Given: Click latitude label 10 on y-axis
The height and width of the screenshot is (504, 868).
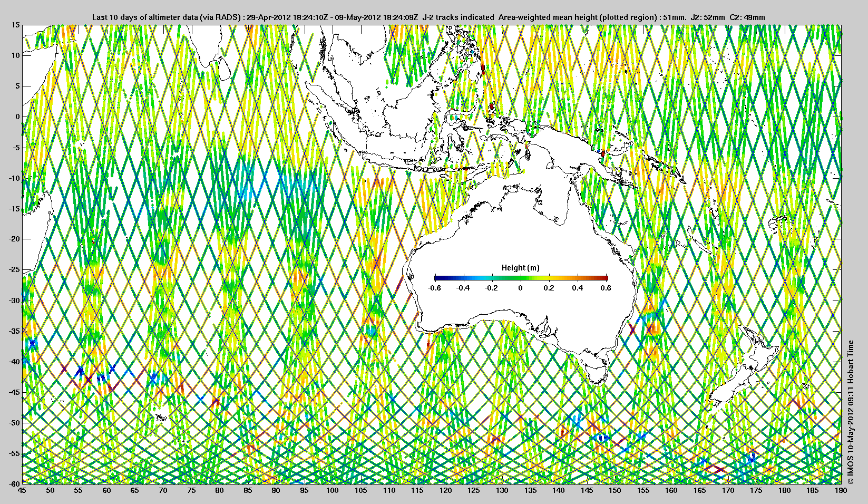Looking at the screenshot, I should point(16,55).
